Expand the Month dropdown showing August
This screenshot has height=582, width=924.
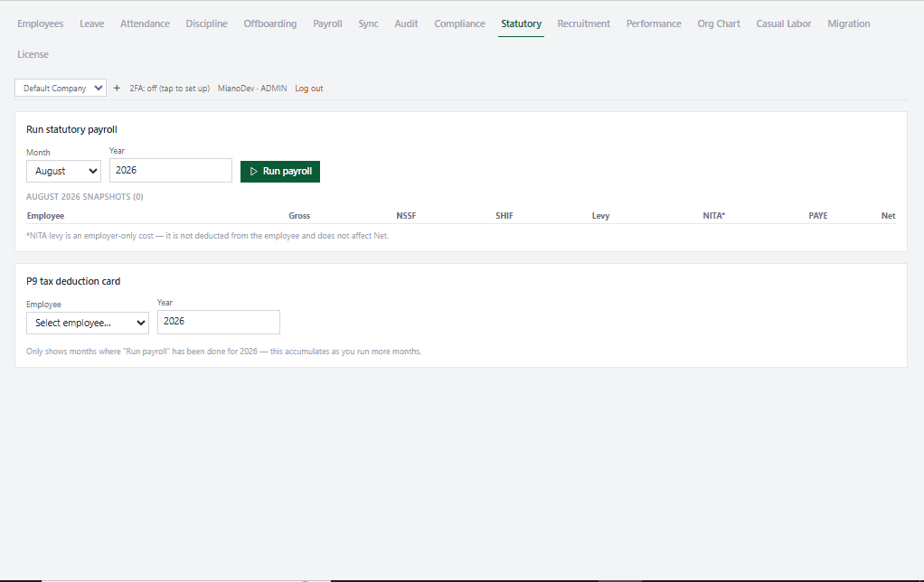(x=63, y=172)
